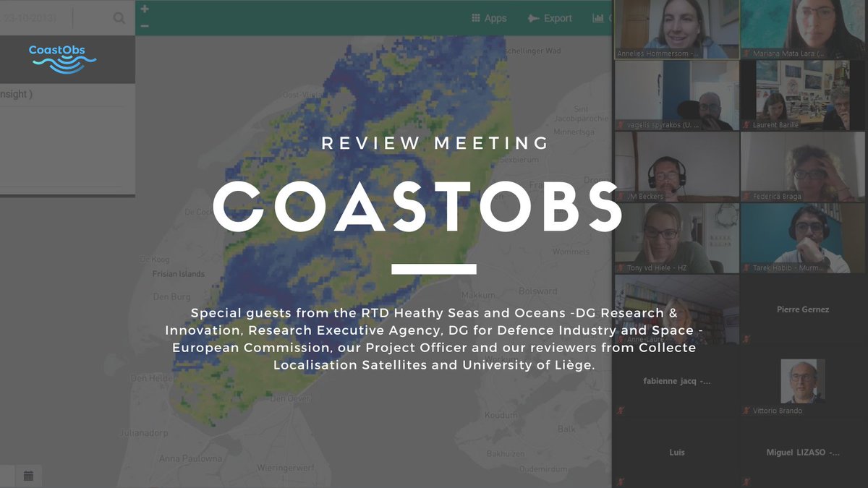The image size is (868, 488).
Task: Click the CoastObs logo
Action: point(62,59)
